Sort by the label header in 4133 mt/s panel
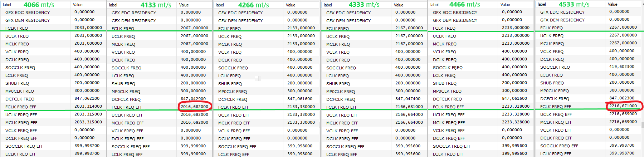 pyautogui.click(x=113, y=5)
